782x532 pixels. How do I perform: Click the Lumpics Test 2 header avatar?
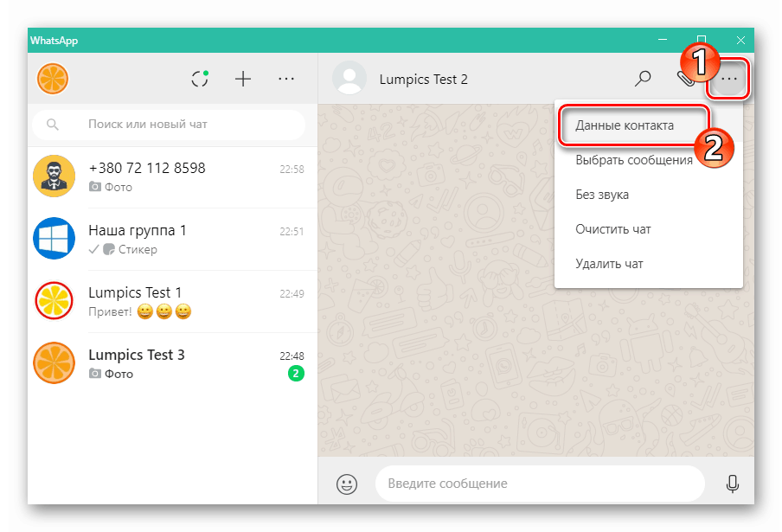point(349,78)
